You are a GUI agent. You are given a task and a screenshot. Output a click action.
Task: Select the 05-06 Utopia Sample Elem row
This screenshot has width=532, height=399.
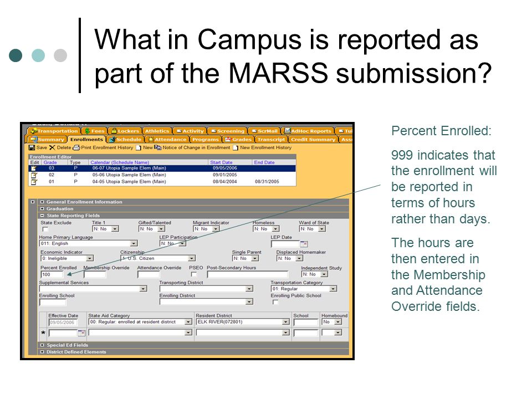pos(162,175)
